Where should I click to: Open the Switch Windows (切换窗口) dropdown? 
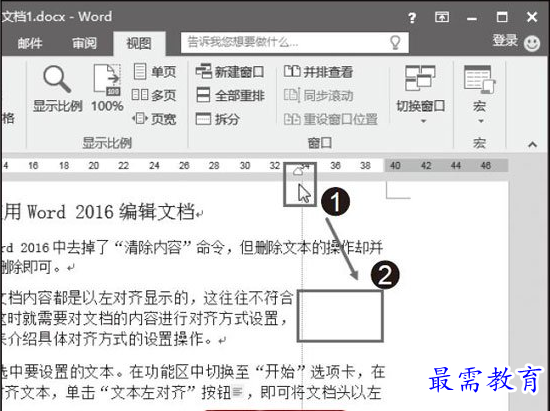coord(420,94)
